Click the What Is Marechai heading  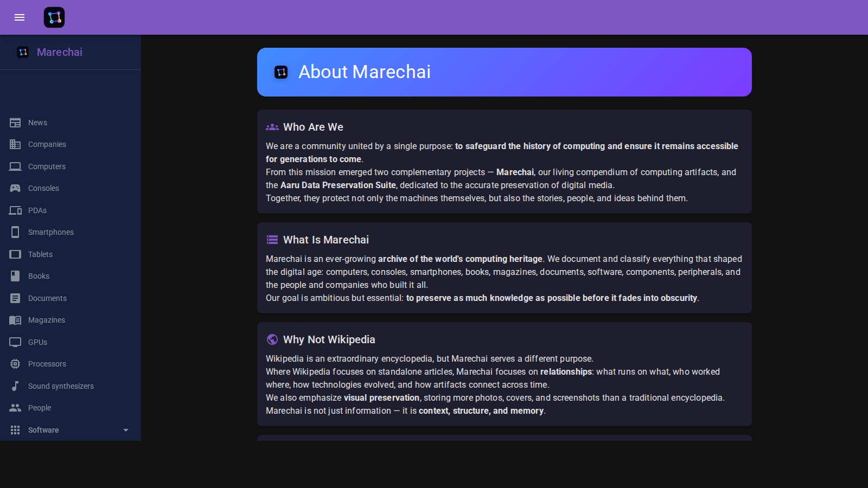[326, 240]
